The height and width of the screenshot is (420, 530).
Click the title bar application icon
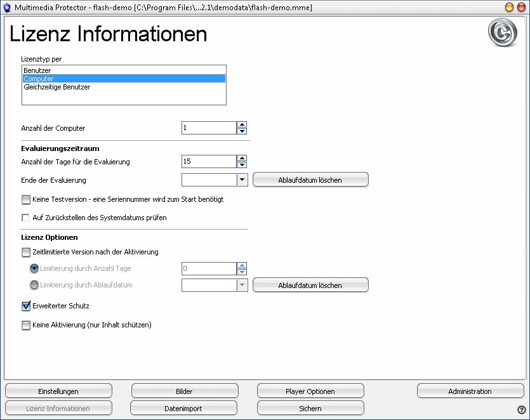pyautogui.click(x=8, y=7)
